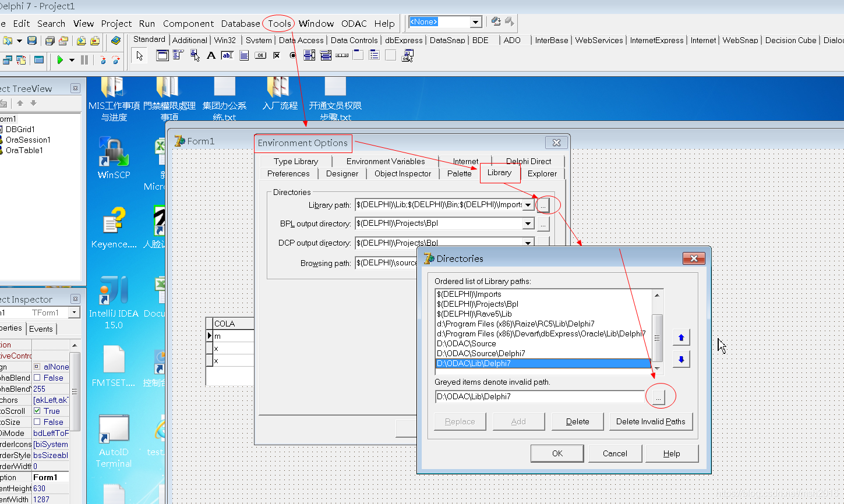The width and height of the screenshot is (844, 504).
Task: Select the RadioGroup component icon
Action: click(375, 55)
